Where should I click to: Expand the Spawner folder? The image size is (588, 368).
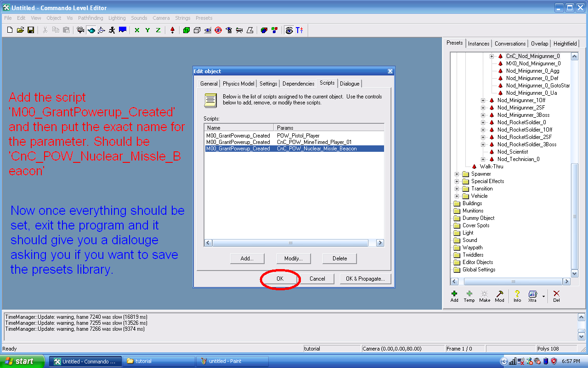tap(457, 174)
